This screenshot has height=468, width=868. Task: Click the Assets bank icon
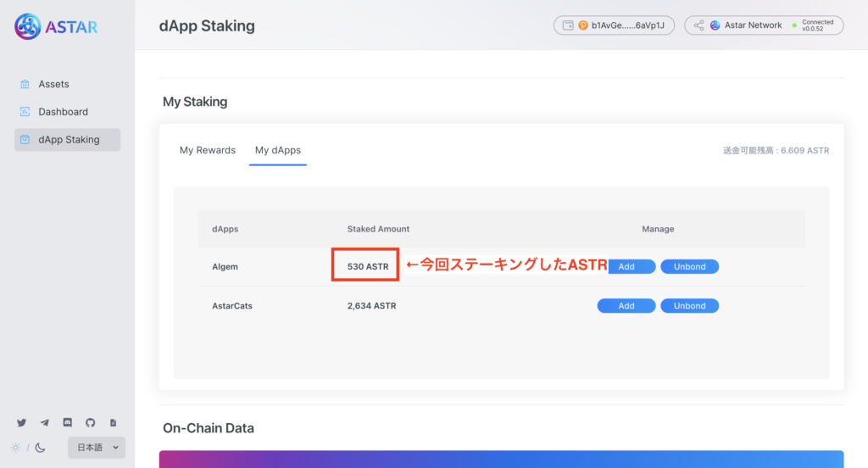tap(25, 84)
